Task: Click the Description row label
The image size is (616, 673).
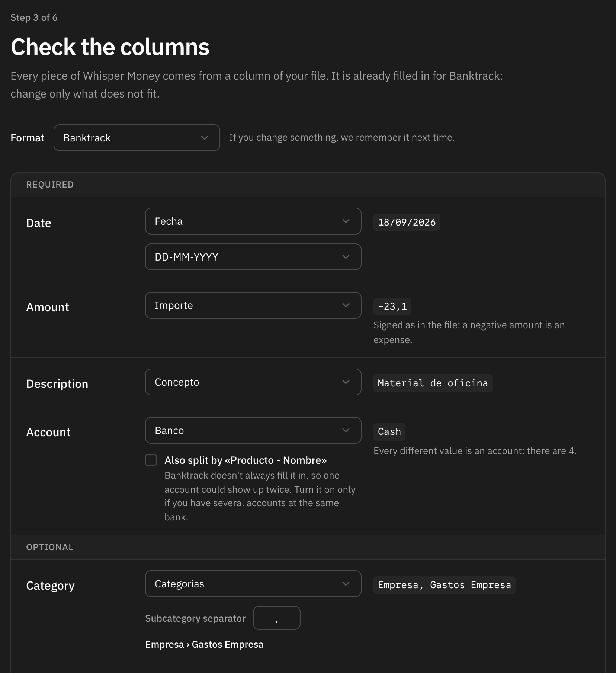Action: [x=57, y=384]
